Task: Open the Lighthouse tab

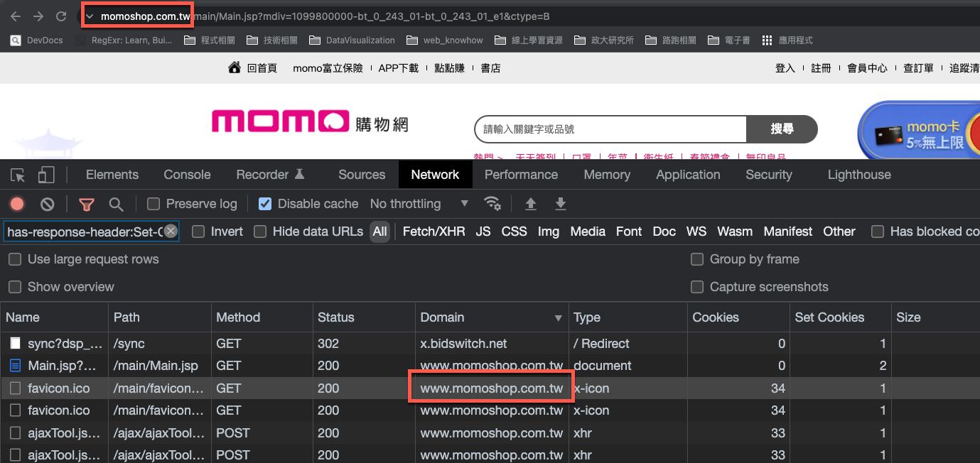Action: (859, 175)
